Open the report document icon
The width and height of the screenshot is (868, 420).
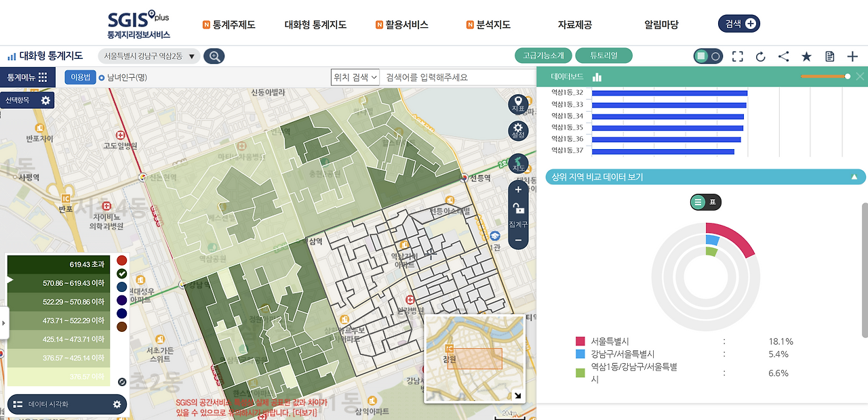click(829, 56)
